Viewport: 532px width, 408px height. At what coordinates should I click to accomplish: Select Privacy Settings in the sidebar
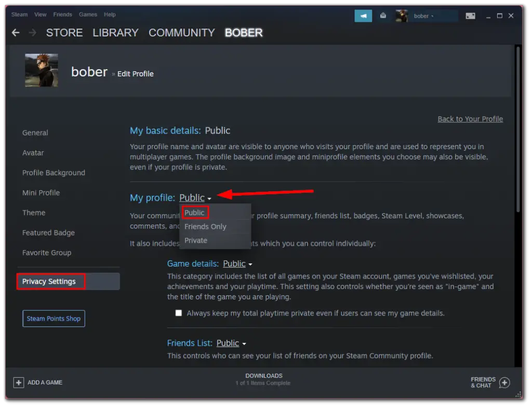(50, 281)
